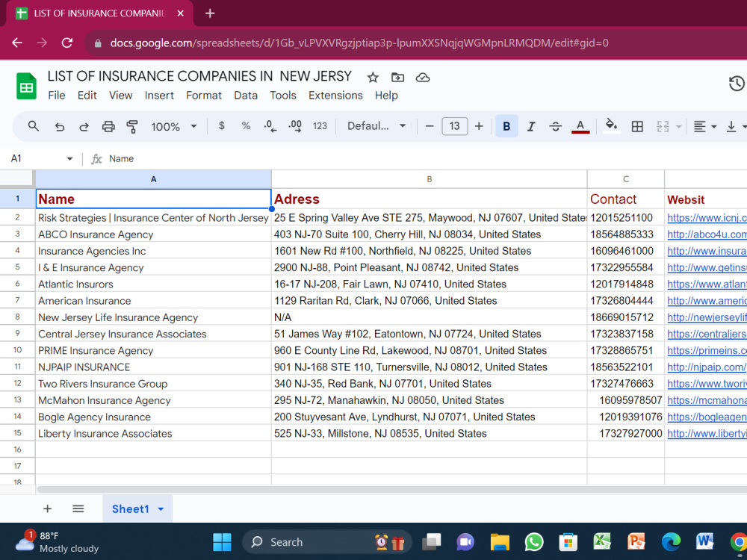Viewport: 747px width, 560px height.
Task: Decrease decimal places
Action: pyautogui.click(x=270, y=126)
